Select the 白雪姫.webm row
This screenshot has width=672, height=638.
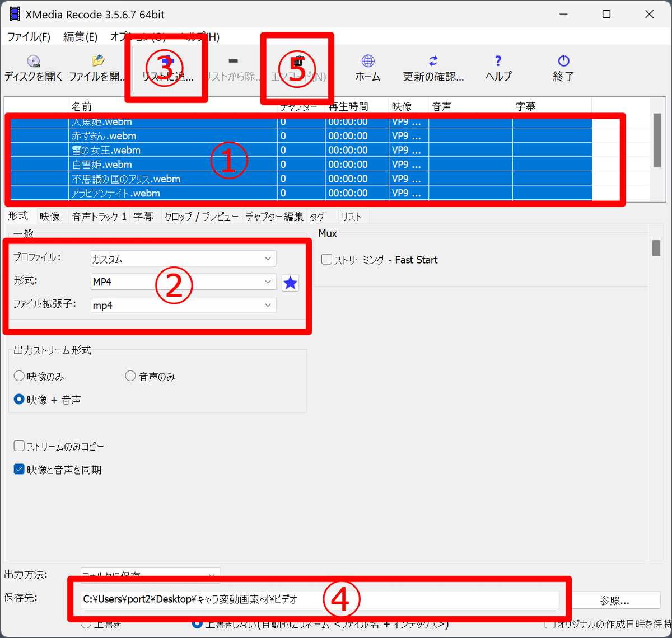(301, 165)
